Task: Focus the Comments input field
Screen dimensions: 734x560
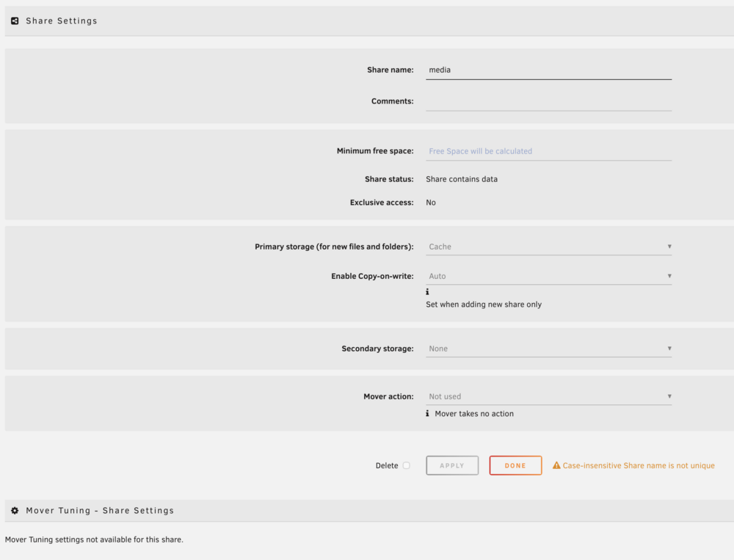Action: 548,101
